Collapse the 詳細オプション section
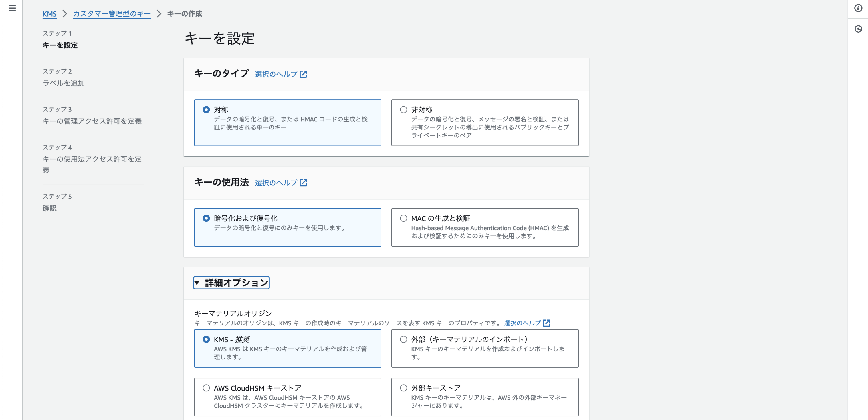 tap(231, 283)
